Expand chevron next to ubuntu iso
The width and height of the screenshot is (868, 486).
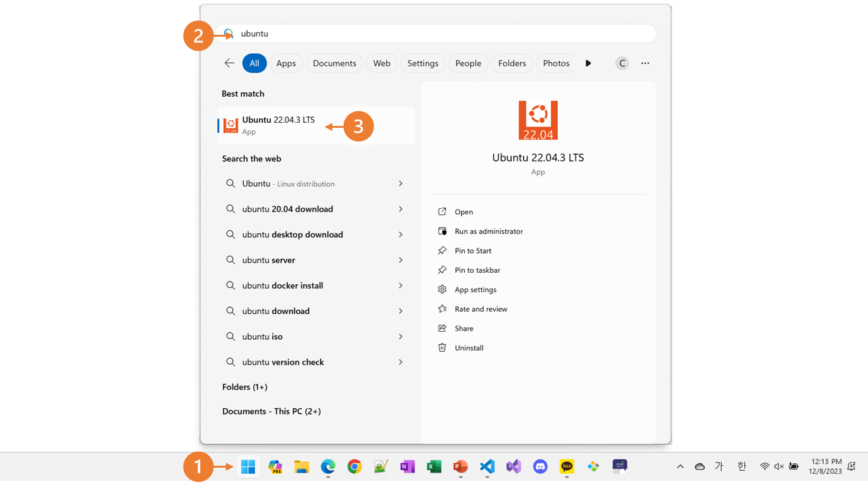click(401, 337)
